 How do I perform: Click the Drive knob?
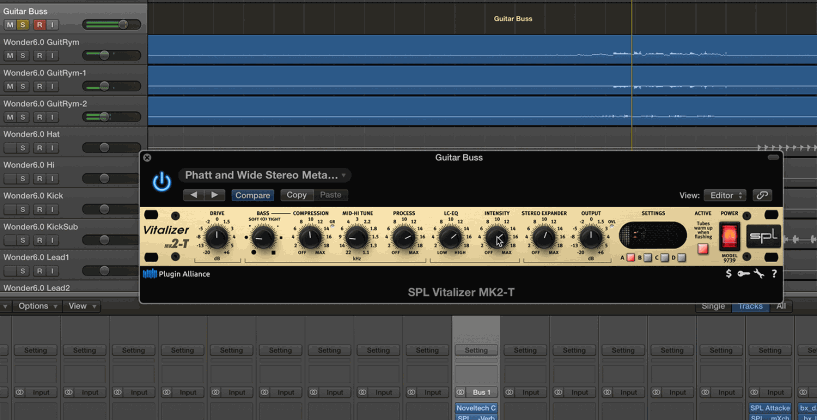click(x=216, y=238)
